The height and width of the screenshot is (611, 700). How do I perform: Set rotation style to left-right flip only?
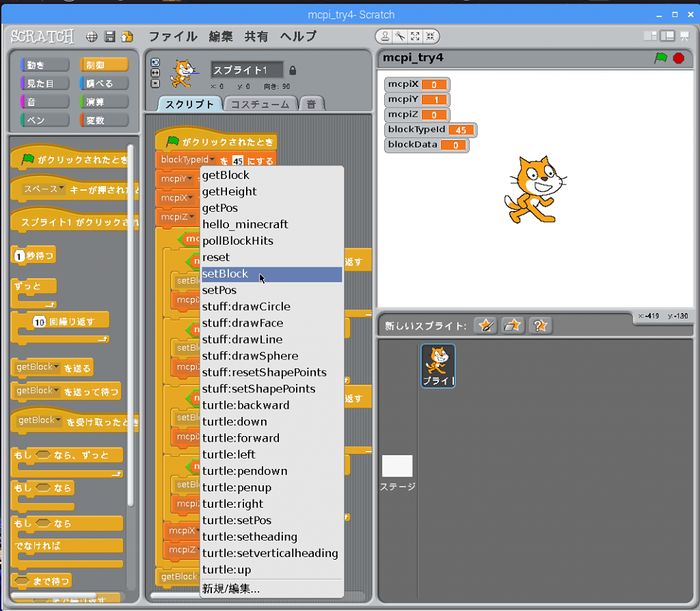[155, 72]
